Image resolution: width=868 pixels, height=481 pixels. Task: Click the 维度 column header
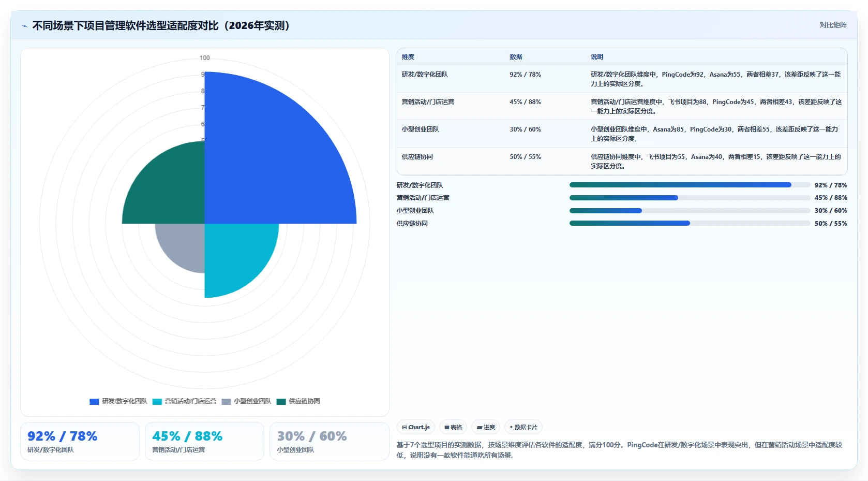[408, 57]
